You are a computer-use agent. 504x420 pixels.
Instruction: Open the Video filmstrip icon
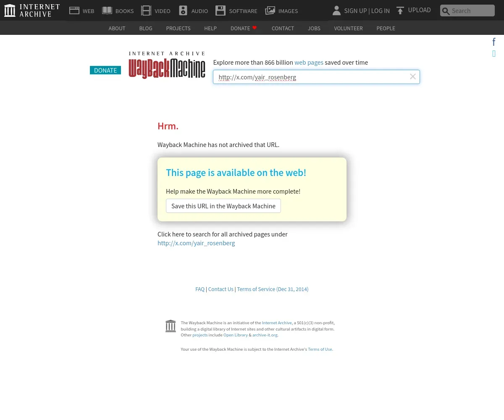[146, 10]
